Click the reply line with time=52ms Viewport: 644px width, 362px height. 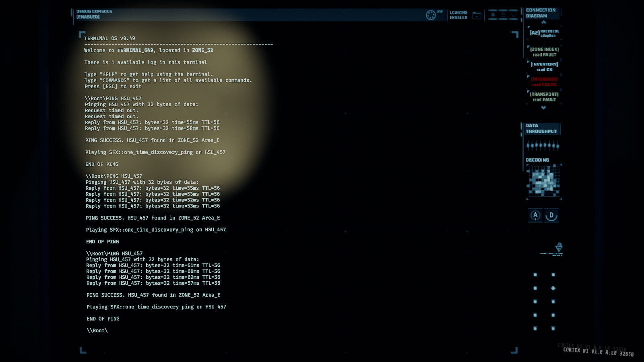153,200
